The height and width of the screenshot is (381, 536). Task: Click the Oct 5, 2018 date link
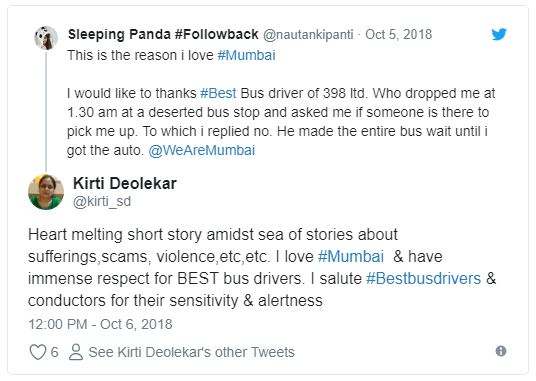click(x=399, y=35)
